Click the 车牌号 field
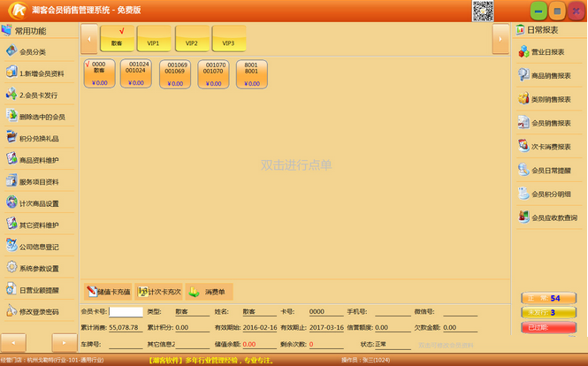The height and width of the screenshot is (366, 588). coord(126,344)
